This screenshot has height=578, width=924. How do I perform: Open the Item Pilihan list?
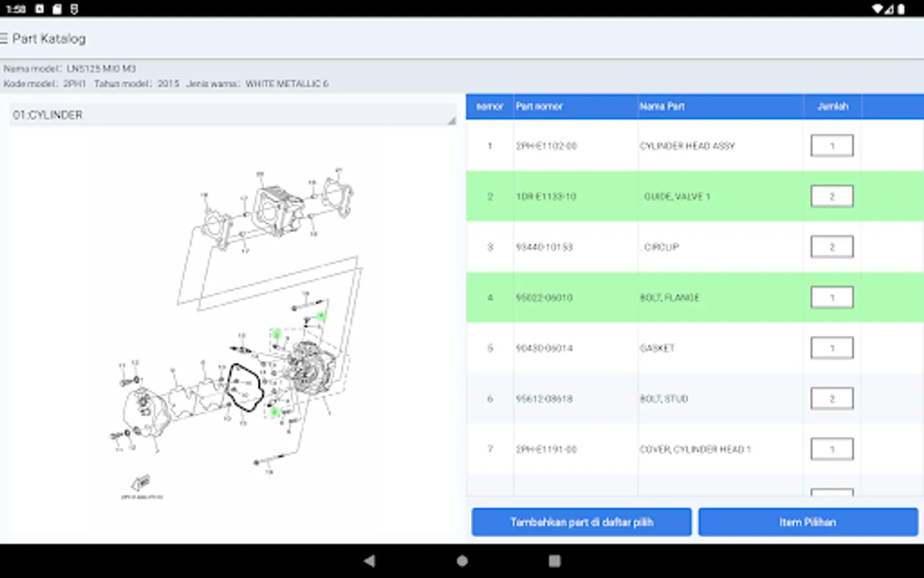pos(808,522)
